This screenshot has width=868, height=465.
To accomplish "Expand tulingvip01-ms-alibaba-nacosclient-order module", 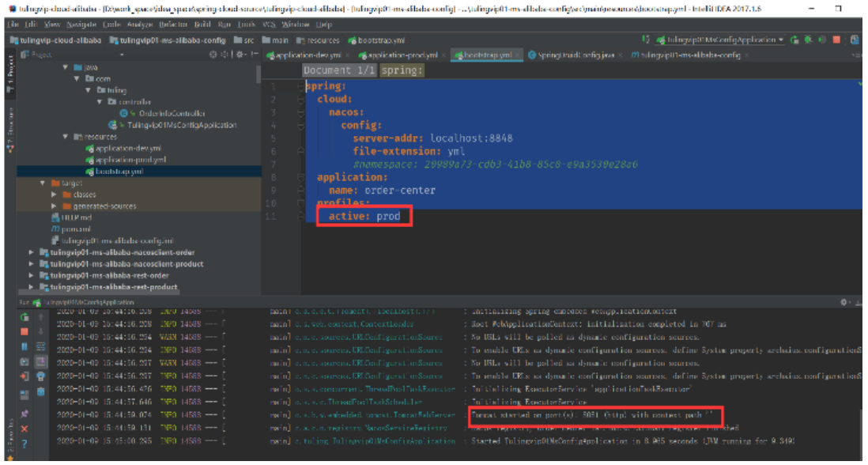I will coord(31,252).
